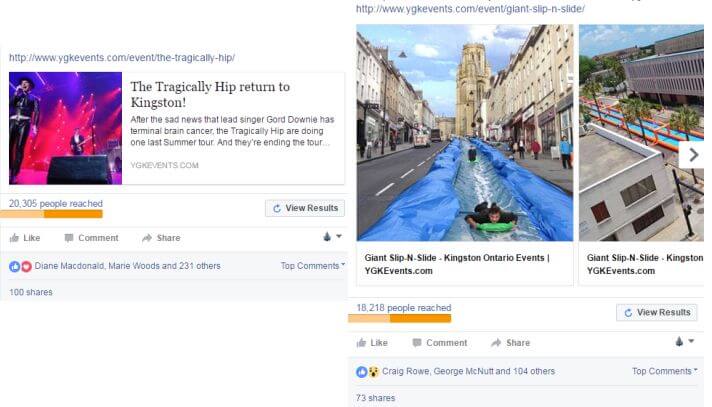Click Comment on the Slip-N-Slide post
This screenshot has width=712, height=407.
click(x=438, y=343)
